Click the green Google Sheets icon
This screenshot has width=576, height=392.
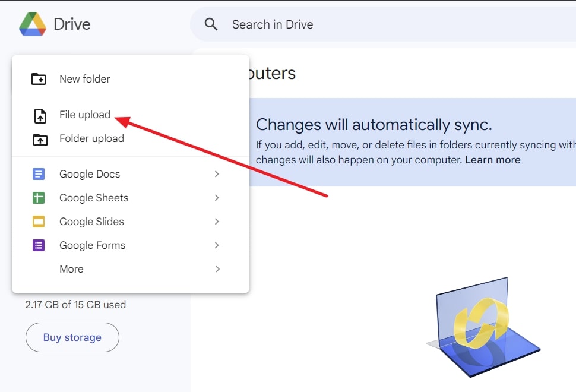pos(39,198)
